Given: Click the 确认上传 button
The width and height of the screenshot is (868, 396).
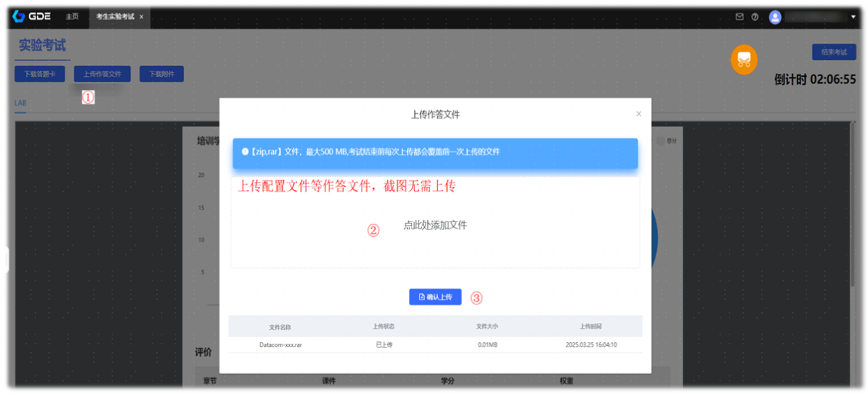Looking at the screenshot, I should point(435,297).
